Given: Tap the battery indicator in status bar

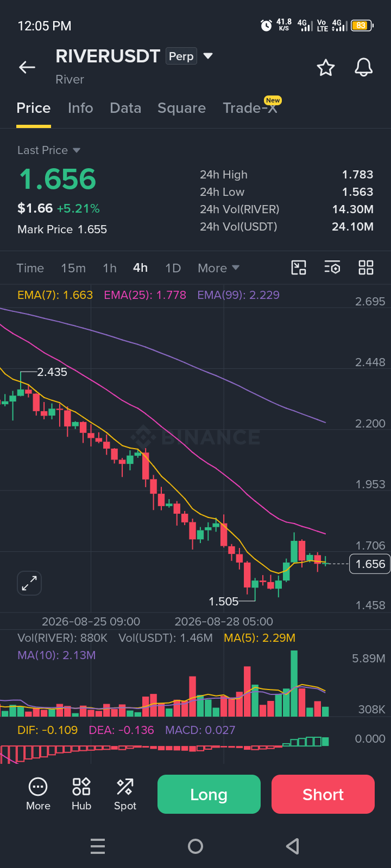Looking at the screenshot, I should click(x=362, y=25).
